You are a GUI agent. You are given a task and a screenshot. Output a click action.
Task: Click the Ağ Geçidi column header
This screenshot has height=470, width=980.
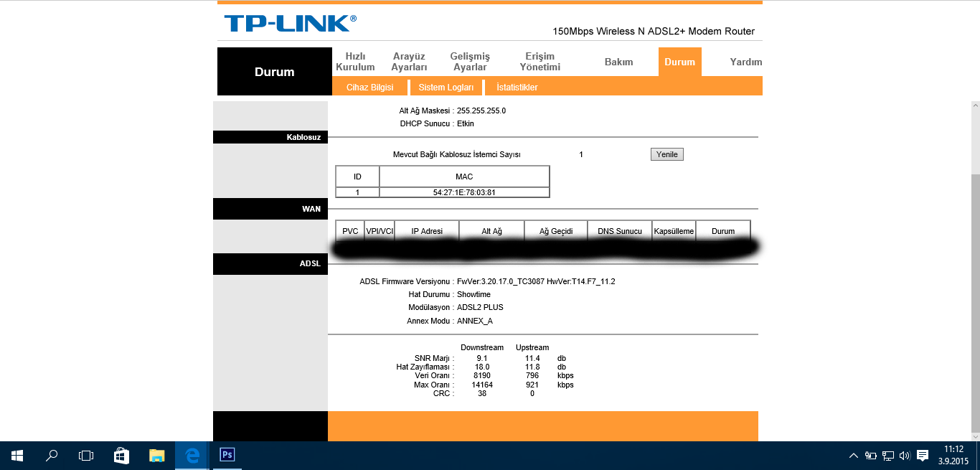click(x=556, y=231)
